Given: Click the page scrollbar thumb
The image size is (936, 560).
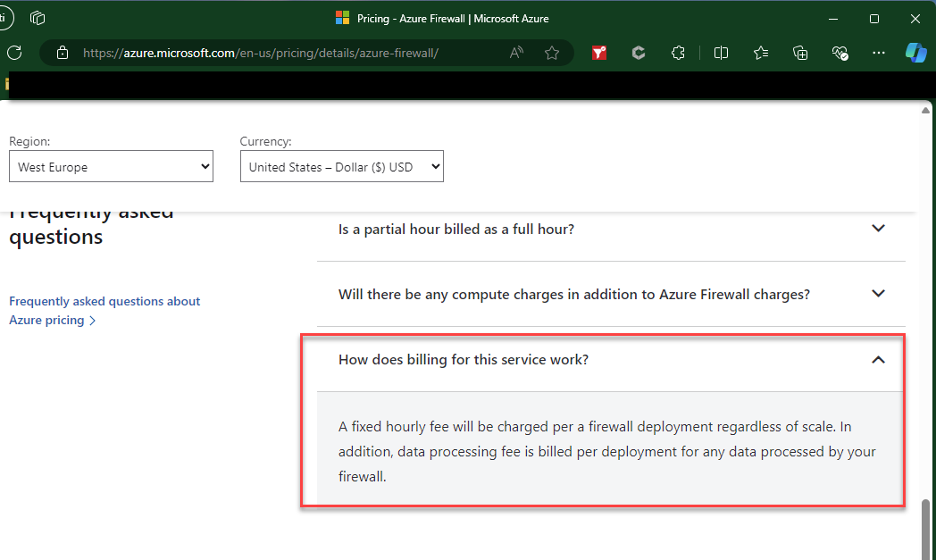Looking at the screenshot, I should point(926,530).
